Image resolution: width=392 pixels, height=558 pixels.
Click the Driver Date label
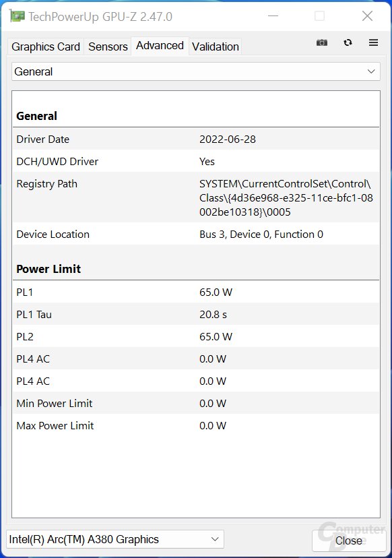tap(42, 139)
